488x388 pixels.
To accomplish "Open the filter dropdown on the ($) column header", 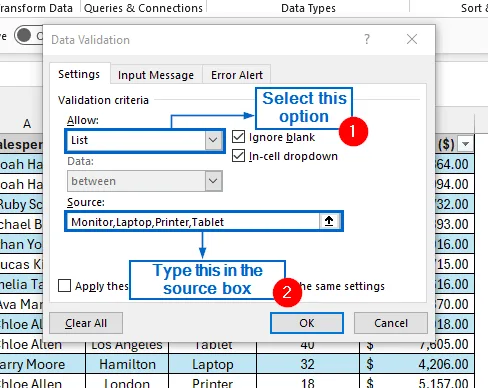I will point(465,144).
